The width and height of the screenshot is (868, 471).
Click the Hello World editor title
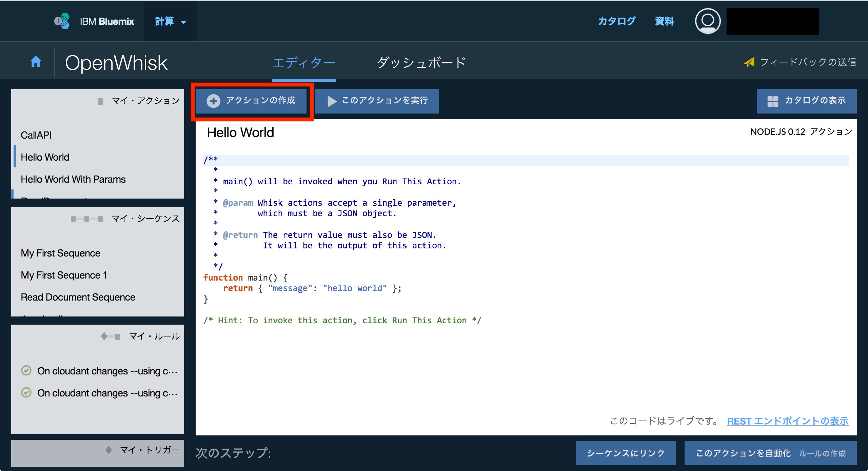coord(240,132)
